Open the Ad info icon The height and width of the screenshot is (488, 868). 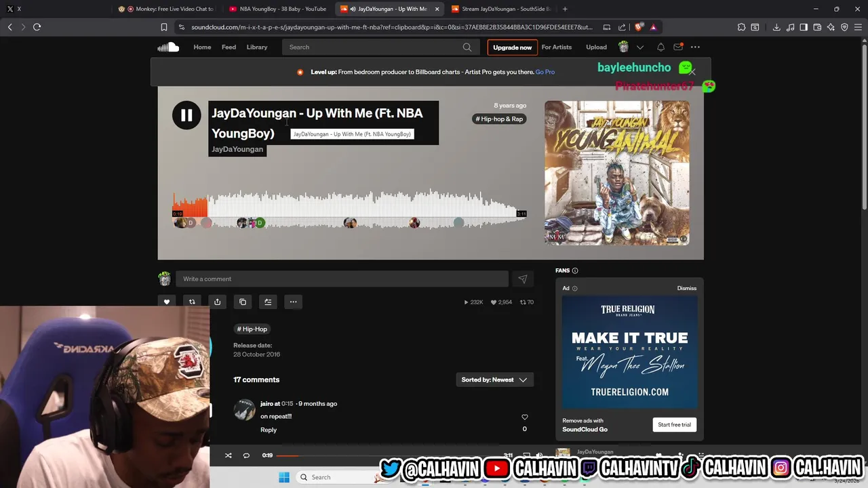(x=574, y=288)
